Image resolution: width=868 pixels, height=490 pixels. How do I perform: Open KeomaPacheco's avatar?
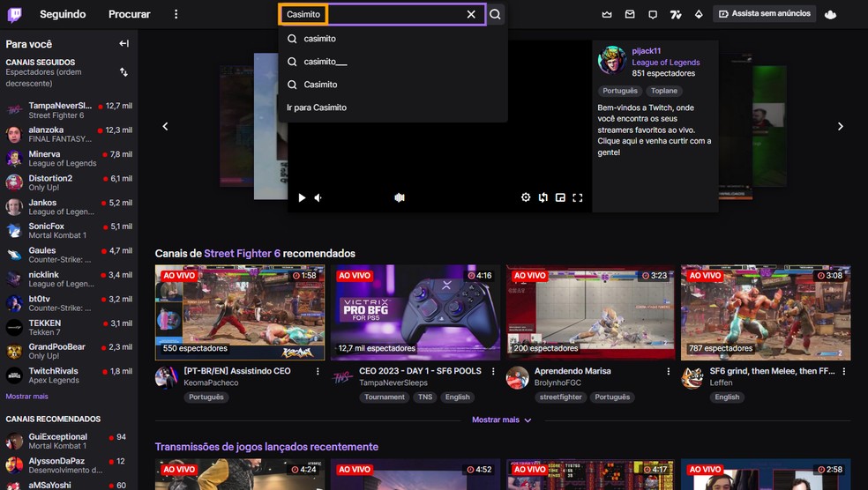point(166,378)
